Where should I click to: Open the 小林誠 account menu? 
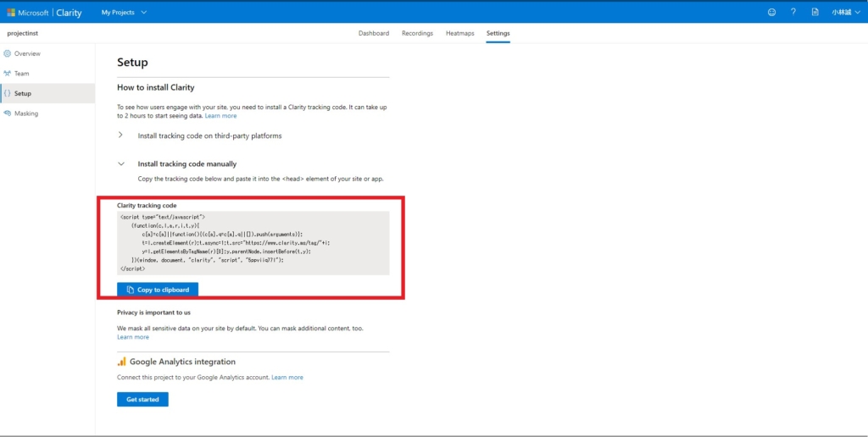point(846,12)
